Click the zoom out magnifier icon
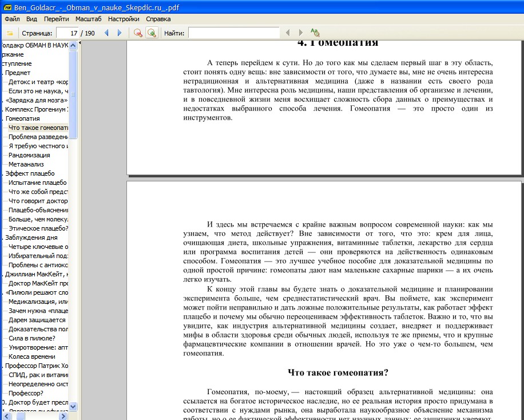This screenshot has height=420, width=524. (138, 33)
